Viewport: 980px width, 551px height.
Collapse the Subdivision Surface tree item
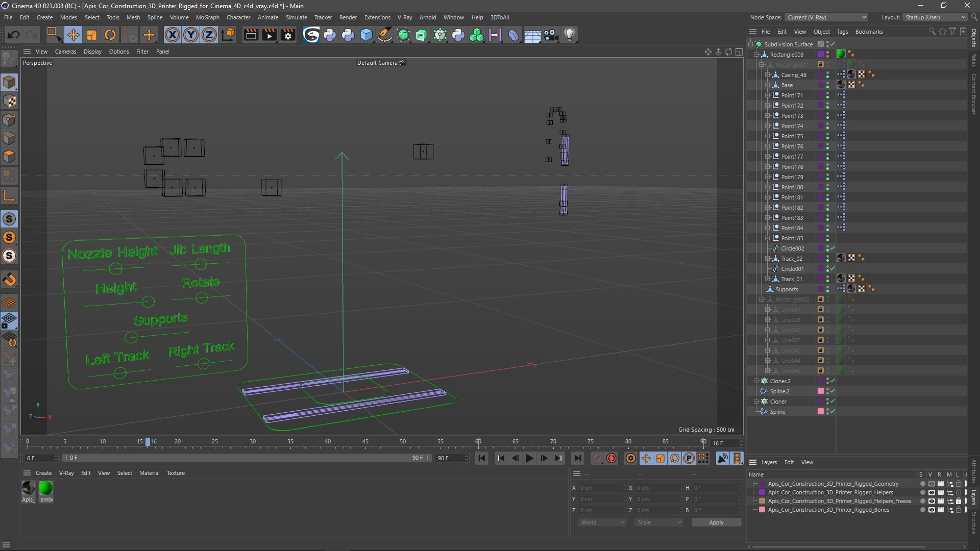(x=751, y=44)
